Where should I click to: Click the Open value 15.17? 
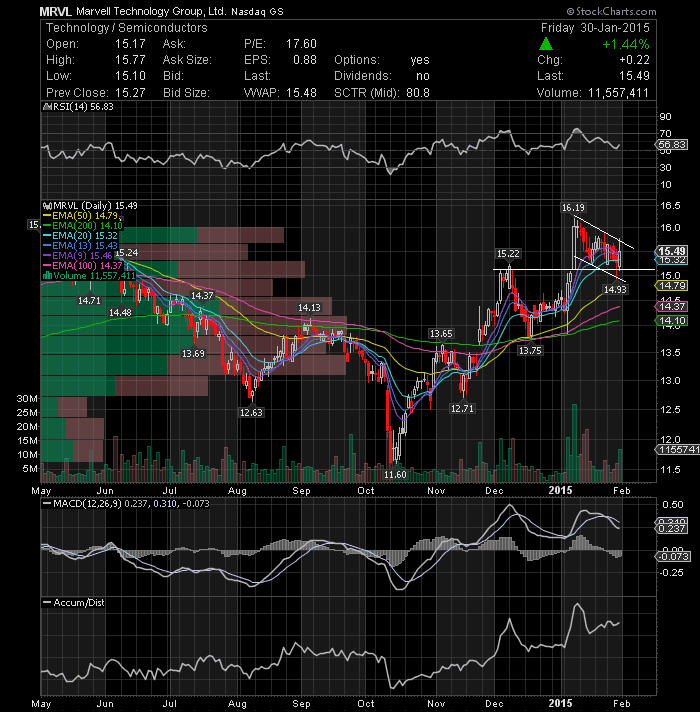point(130,44)
